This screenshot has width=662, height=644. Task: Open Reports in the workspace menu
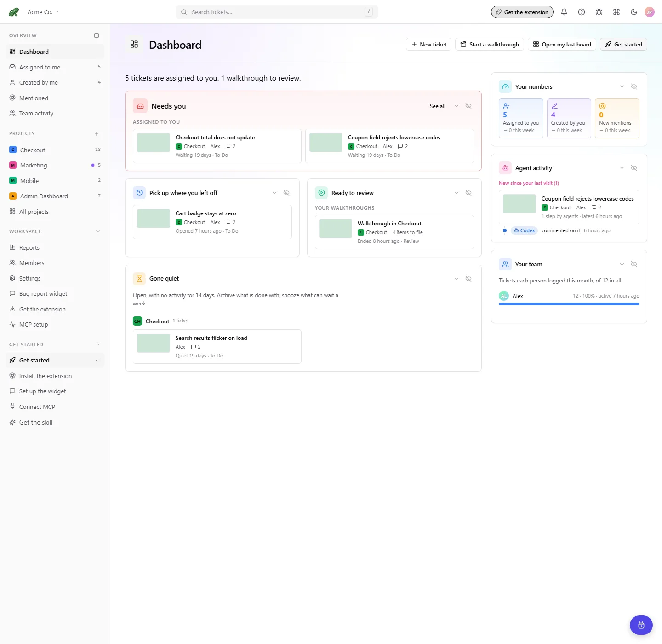(x=55, y=247)
